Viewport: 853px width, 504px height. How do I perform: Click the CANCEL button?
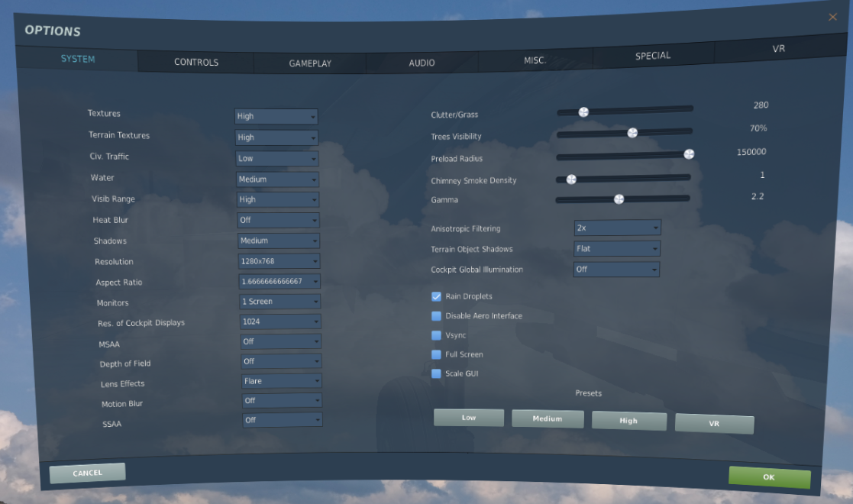[x=87, y=473]
